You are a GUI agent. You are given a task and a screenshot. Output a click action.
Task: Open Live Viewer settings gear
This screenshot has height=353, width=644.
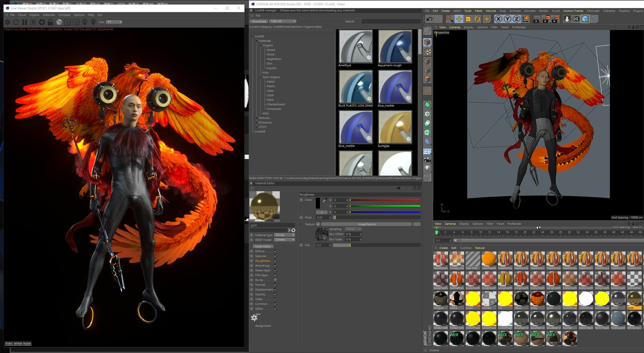42,22
